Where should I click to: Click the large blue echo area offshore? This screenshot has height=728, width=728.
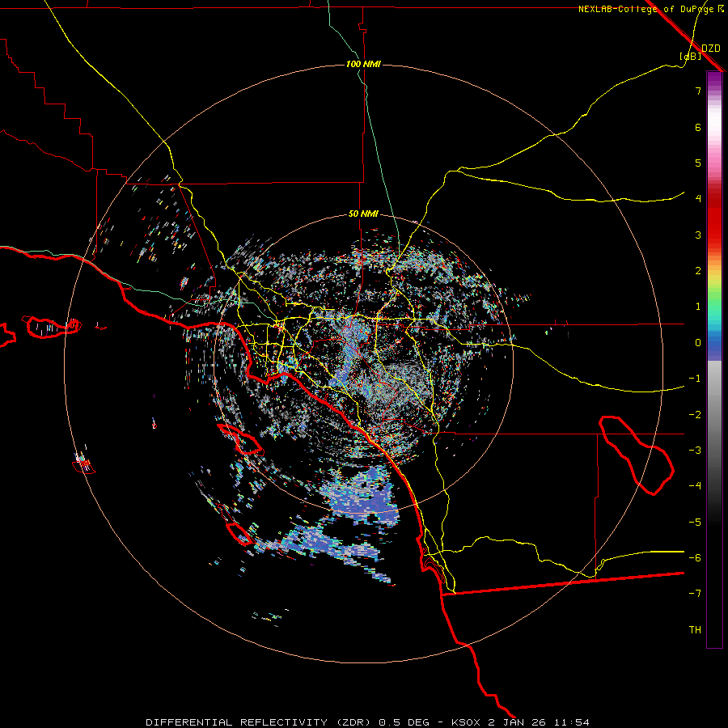click(x=362, y=497)
